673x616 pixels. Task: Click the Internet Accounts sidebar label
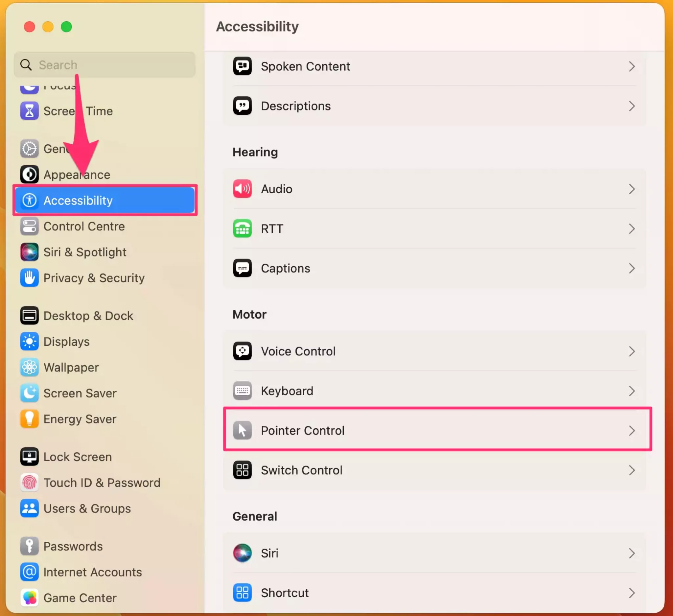click(92, 572)
